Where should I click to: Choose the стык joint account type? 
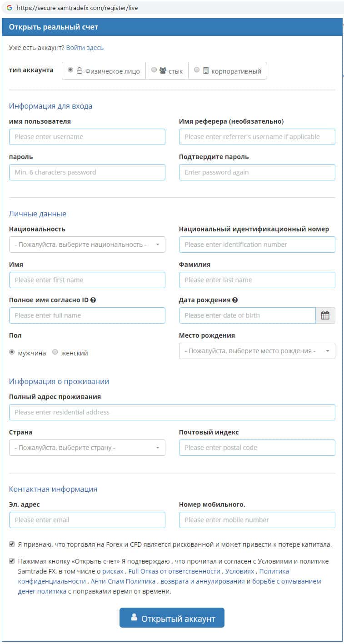pyautogui.click(x=154, y=70)
